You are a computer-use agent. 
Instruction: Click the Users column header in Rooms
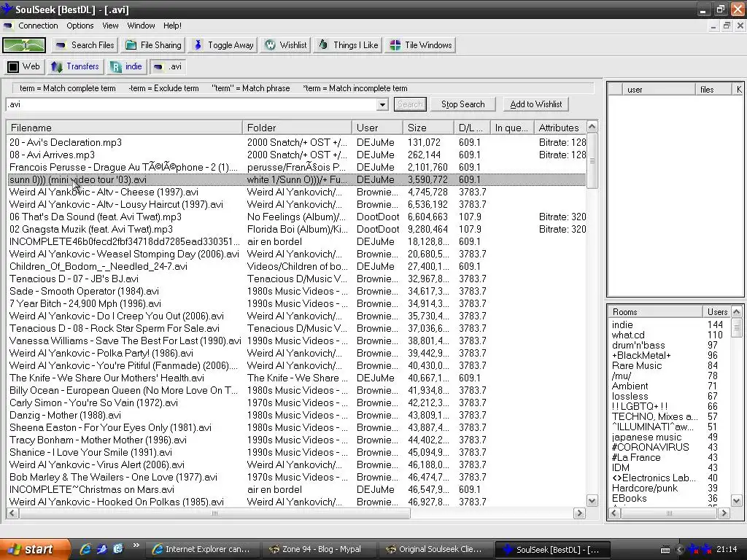[717, 312]
